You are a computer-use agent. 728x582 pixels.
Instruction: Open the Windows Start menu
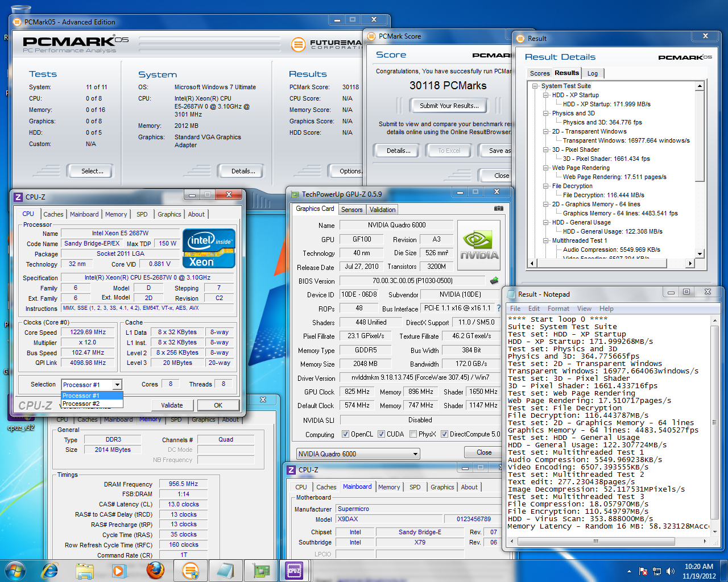pyautogui.click(x=15, y=570)
